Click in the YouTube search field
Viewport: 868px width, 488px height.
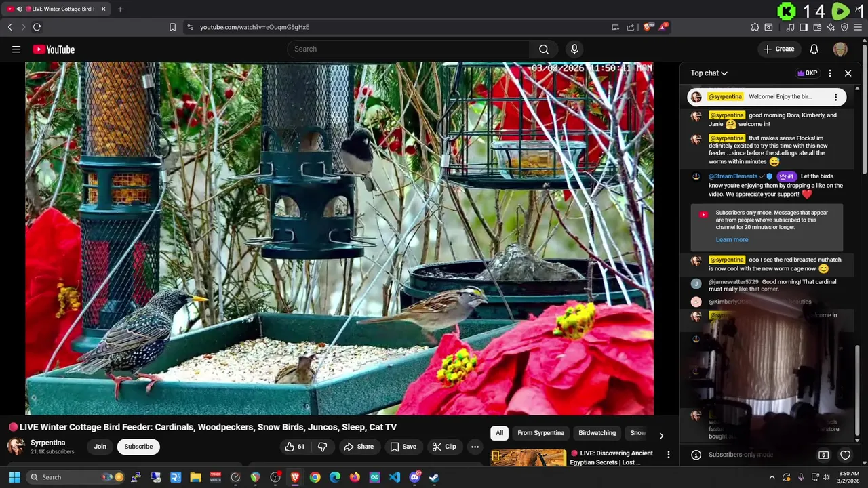click(x=408, y=49)
